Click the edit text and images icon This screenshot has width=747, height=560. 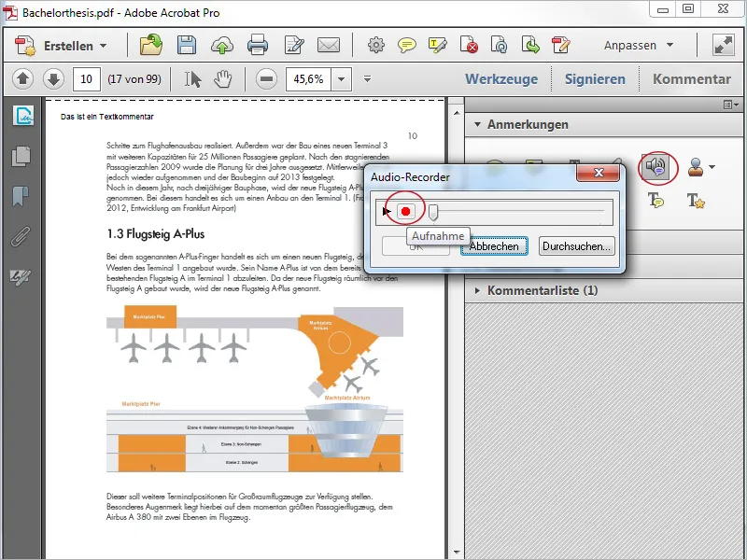[294, 45]
